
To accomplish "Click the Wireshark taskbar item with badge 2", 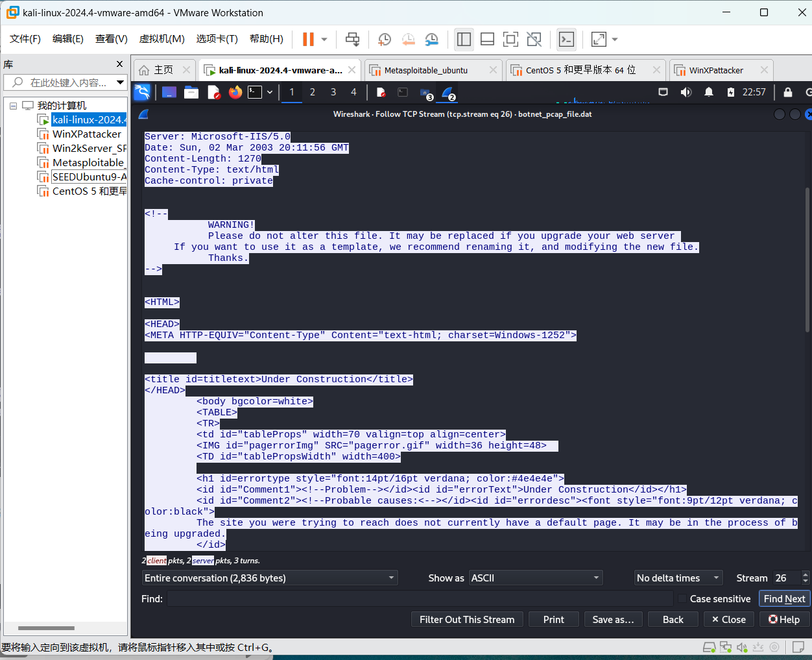I will click(x=448, y=93).
